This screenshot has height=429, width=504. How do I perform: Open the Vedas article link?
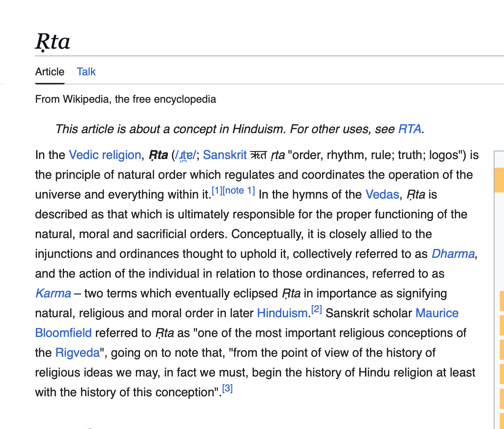click(382, 194)
